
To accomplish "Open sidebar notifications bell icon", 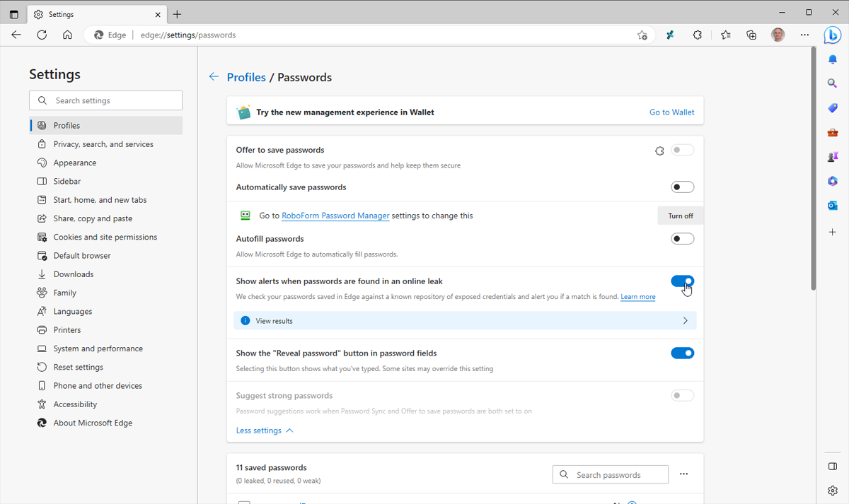I will tap(833, 59).
